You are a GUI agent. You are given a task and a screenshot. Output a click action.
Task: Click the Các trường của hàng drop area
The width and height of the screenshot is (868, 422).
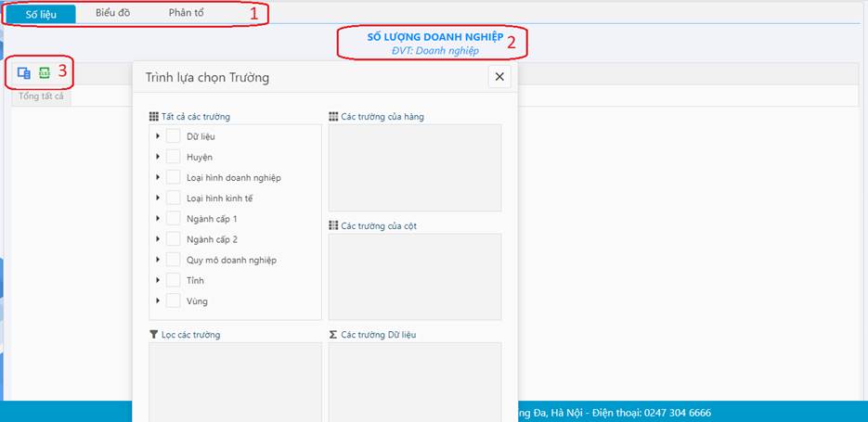click(x=414, y=168)
